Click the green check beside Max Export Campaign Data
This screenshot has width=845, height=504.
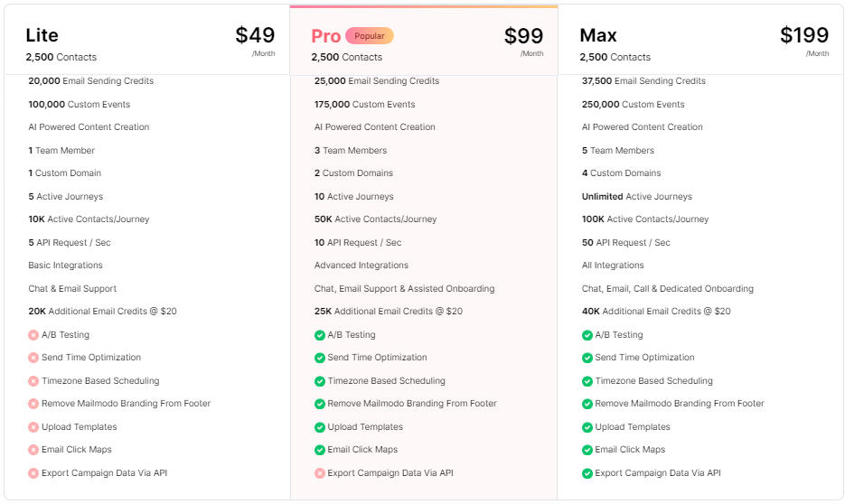tap(587, 473)
